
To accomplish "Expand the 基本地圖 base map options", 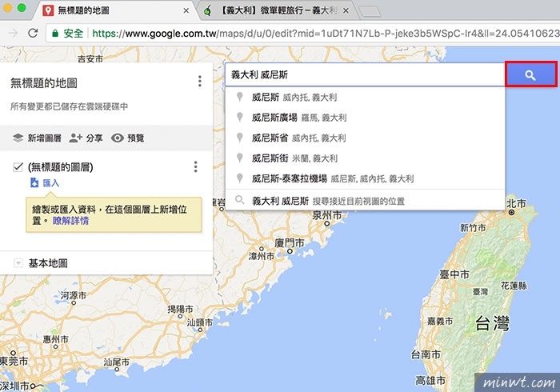I will (18, 263).
